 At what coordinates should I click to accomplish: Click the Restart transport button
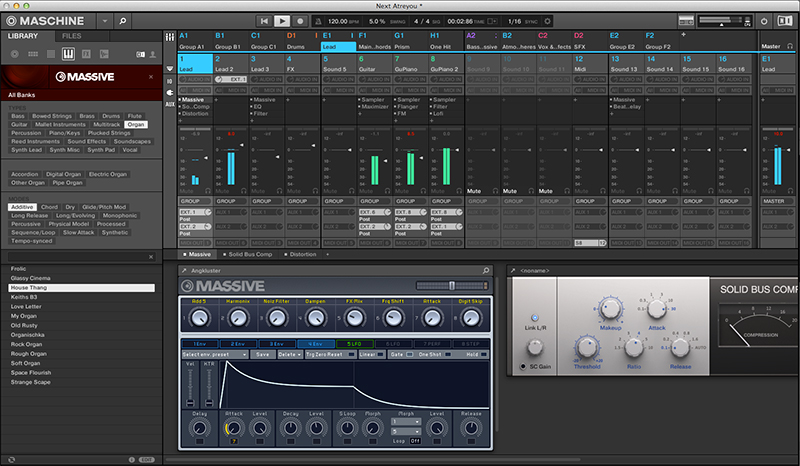coord(264,20)
